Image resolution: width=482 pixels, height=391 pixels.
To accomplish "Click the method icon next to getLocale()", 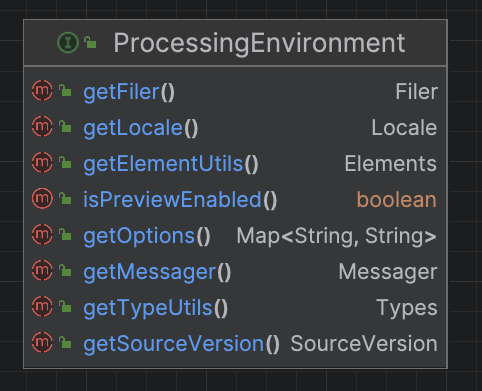I will pyautogui.click(x=42, y=127).
